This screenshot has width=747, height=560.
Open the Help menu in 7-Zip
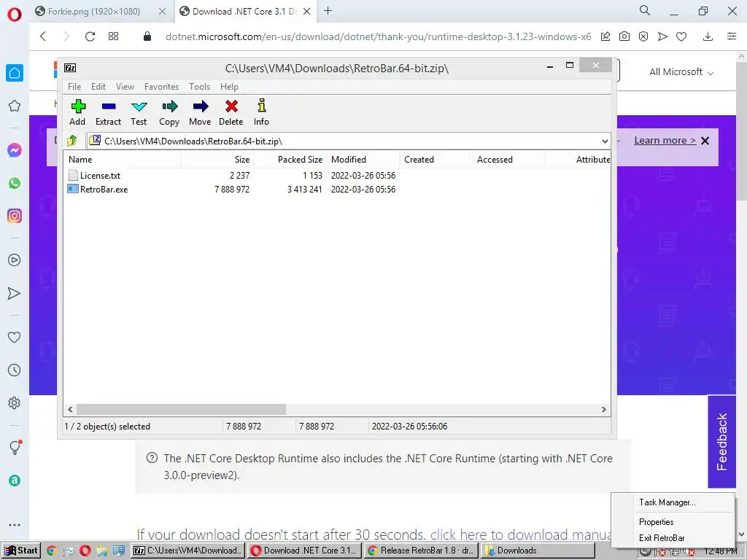click(229, 87)
